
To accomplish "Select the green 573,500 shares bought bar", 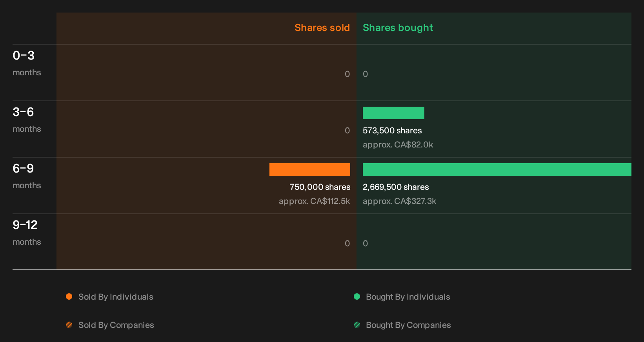I will tap(393, 113).
